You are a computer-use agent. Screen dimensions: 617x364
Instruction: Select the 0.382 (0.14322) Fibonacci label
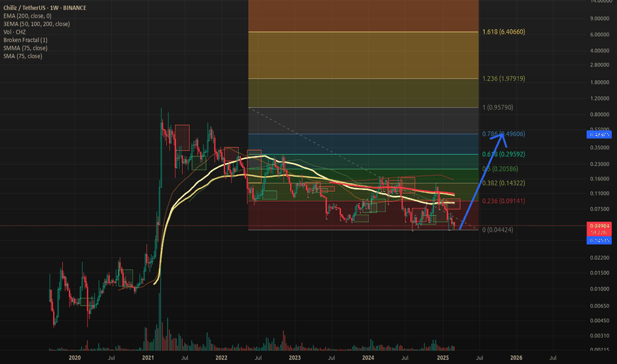pos(504,183)
